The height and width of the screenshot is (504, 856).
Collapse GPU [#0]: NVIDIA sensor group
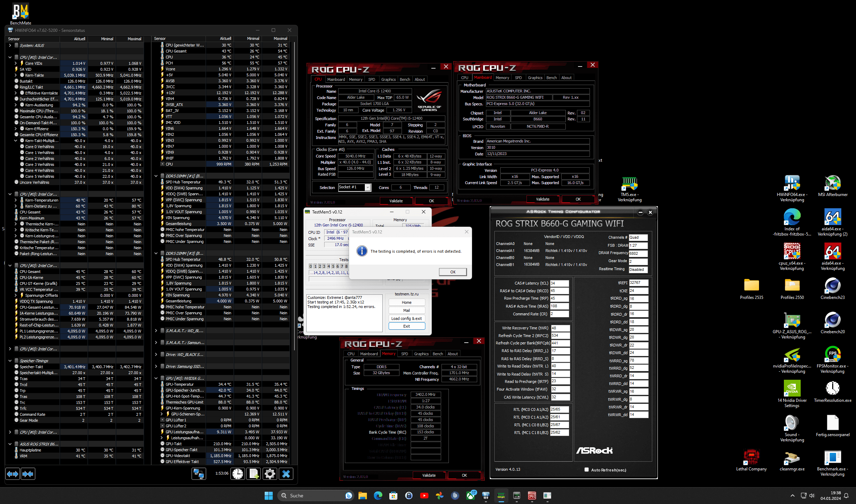[156, 378]
